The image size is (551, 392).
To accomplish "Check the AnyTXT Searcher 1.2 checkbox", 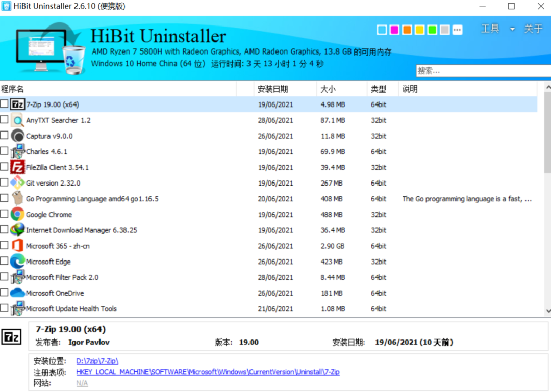I will (x=4, y=120).
